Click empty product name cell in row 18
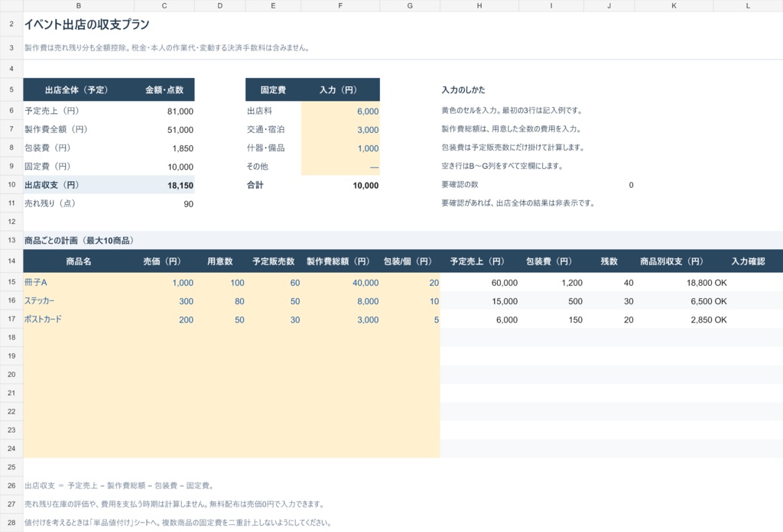This screenshot has width=783, height=532. coord(79,338)
